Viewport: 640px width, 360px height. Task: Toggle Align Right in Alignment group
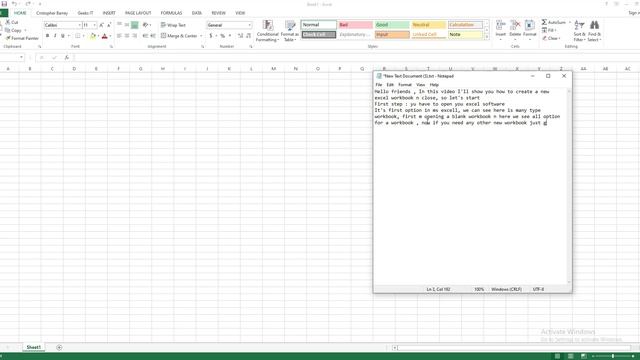pos(134,36)
